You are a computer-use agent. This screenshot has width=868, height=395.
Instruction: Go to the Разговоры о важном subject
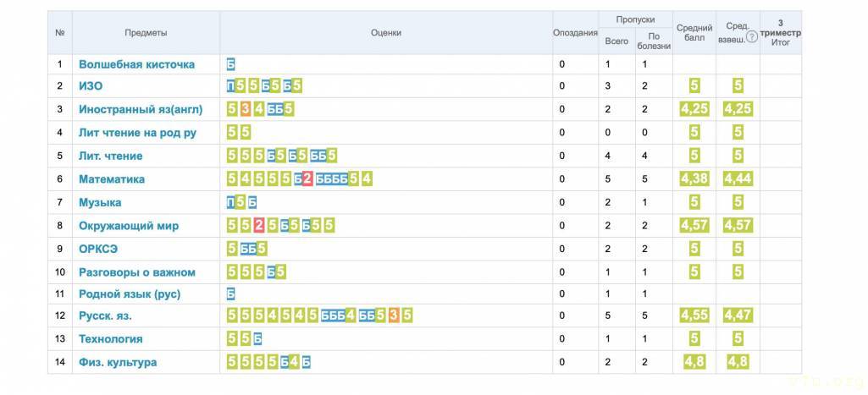click(x=136, y=272)
